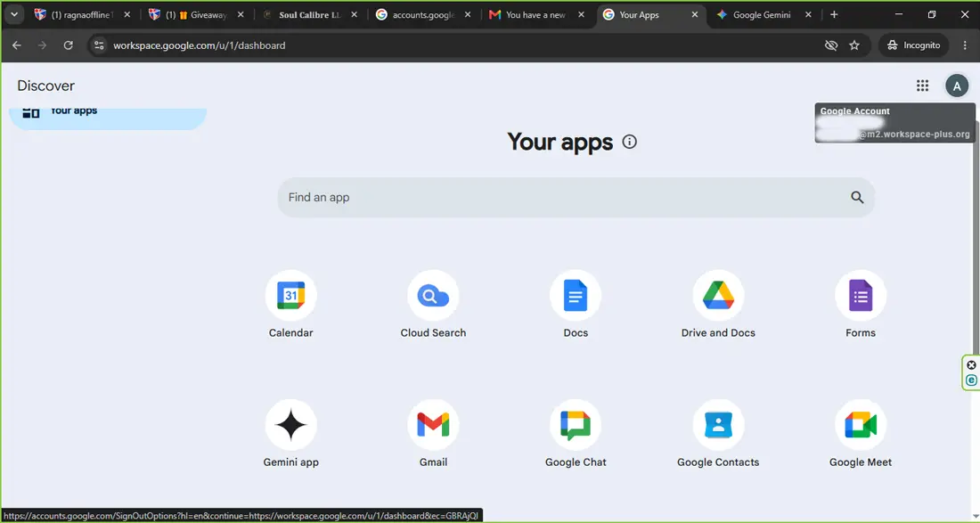980x523 pixels.
Task: Expand the tab search dropdown
Action: coord(13,14)
